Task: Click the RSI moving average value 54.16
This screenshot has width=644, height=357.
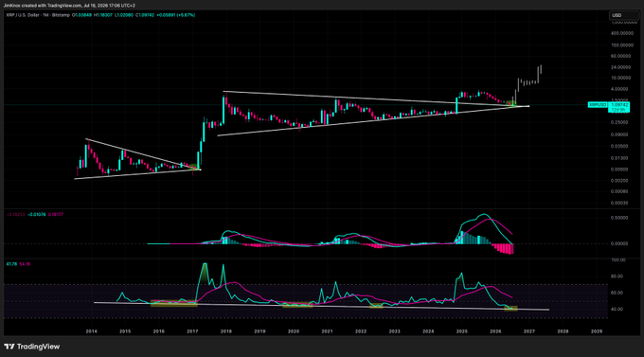Action: [25, 264]
